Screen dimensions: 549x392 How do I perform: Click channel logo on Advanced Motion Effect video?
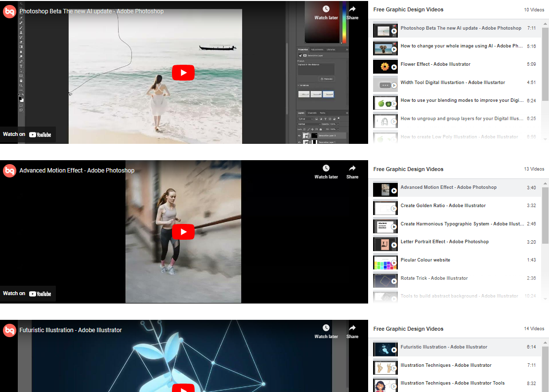(9, 171)
